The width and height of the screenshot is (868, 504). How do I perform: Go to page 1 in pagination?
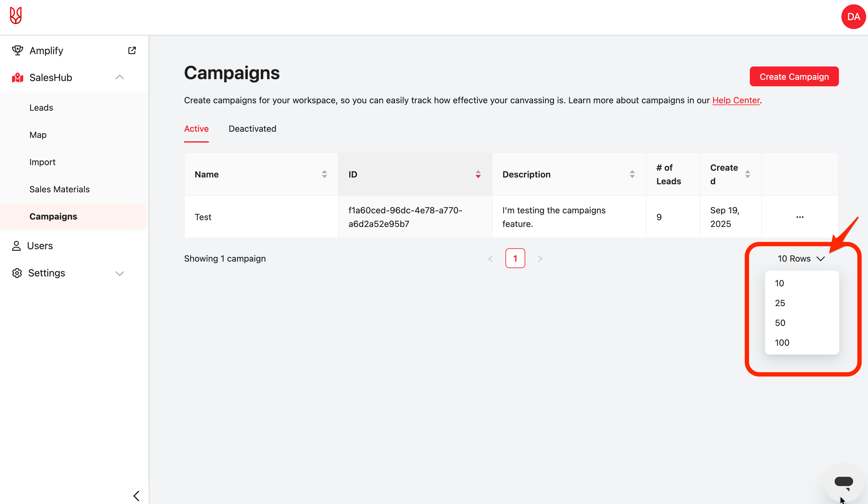pos(515,258)
